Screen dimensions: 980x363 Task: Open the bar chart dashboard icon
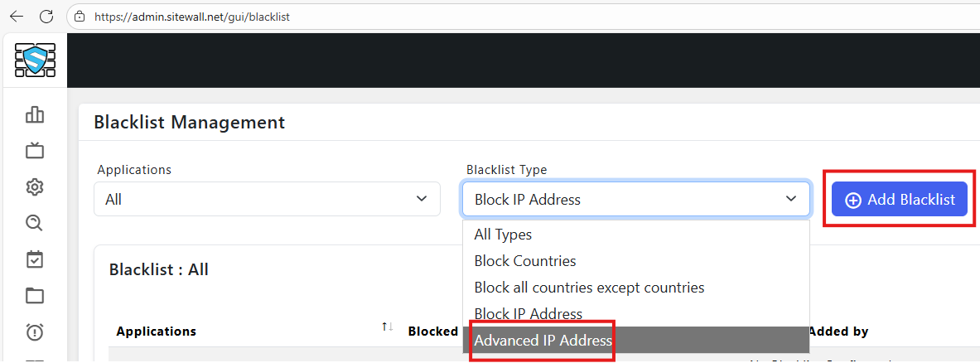(x=35, y=114)
